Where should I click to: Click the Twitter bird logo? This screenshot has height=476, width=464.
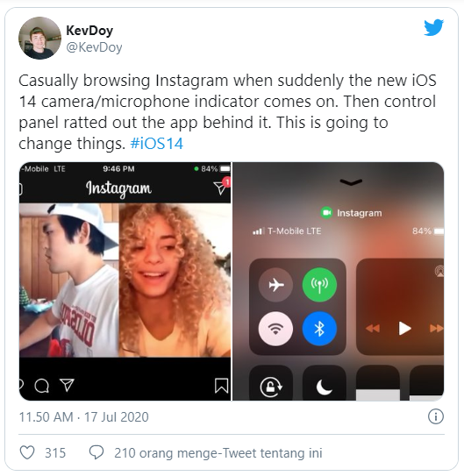[x=433, y=27]
